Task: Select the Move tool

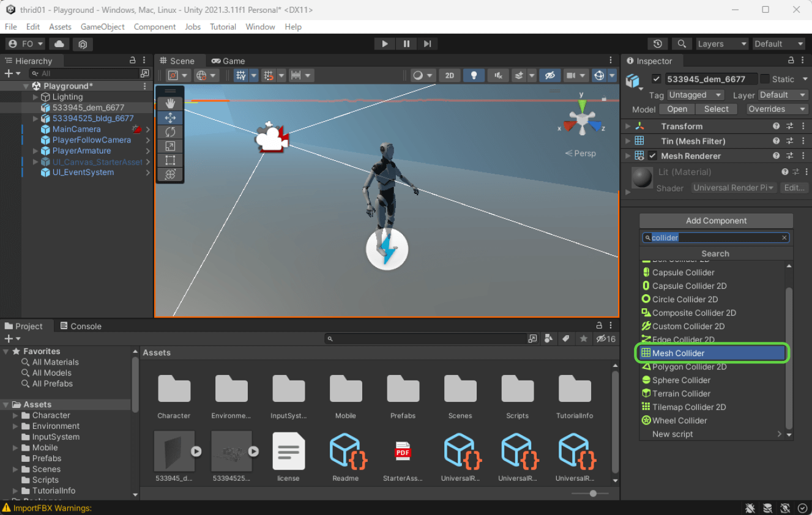Action: [170, 117]
